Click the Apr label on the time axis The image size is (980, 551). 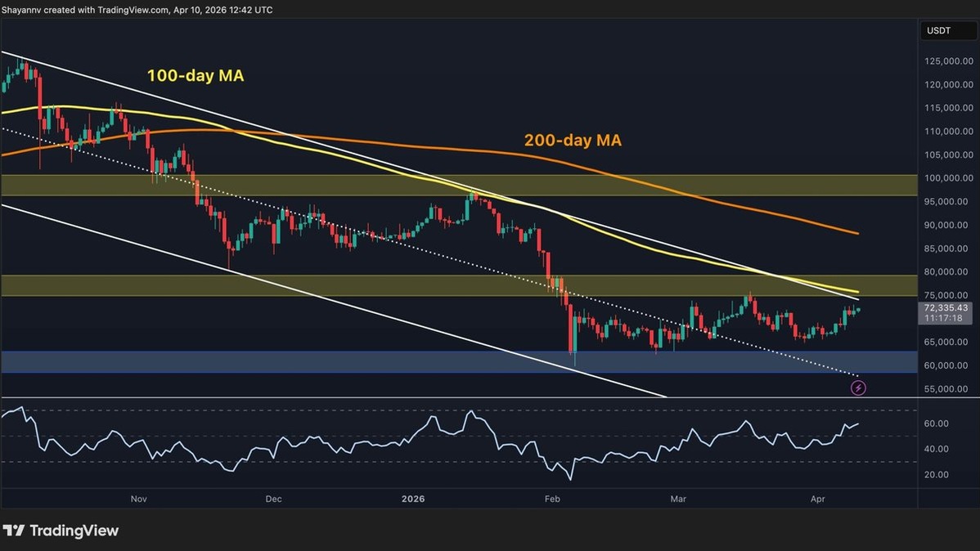pyautogui.click(x=819, y=498)
